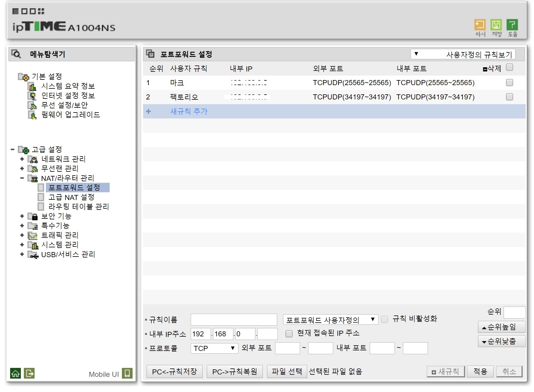Click the menu search magnifier icon
This screenshot has height=392, width=534.
tap(16, 54)
